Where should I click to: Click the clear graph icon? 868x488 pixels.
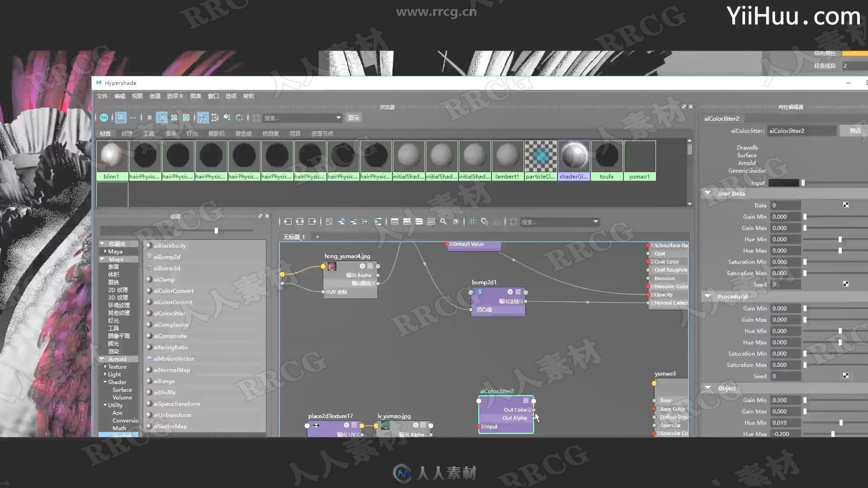329,221
